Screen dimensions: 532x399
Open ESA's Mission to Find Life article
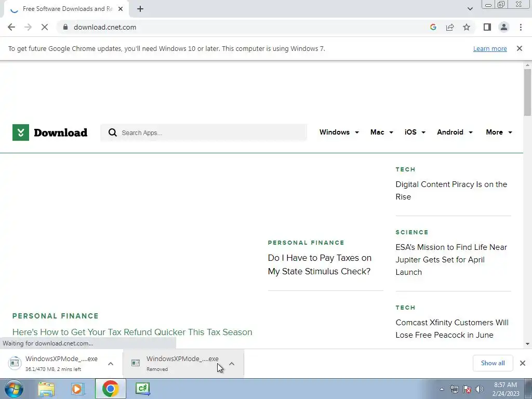451,260
